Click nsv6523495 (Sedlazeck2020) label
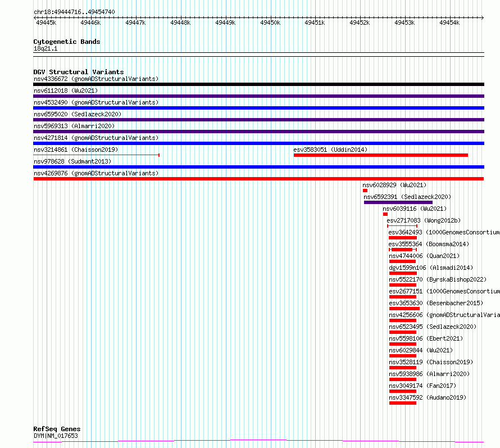The height and width of the screenshot is (448, 500). pyautogui.click(x=433, y=327)
